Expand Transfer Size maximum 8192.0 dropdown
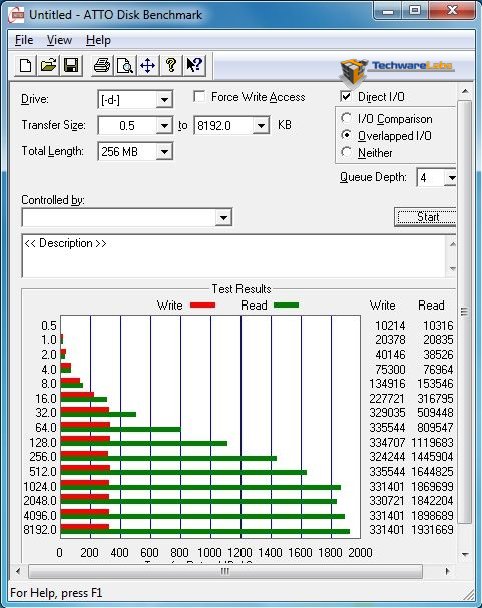 coord(261,126)
